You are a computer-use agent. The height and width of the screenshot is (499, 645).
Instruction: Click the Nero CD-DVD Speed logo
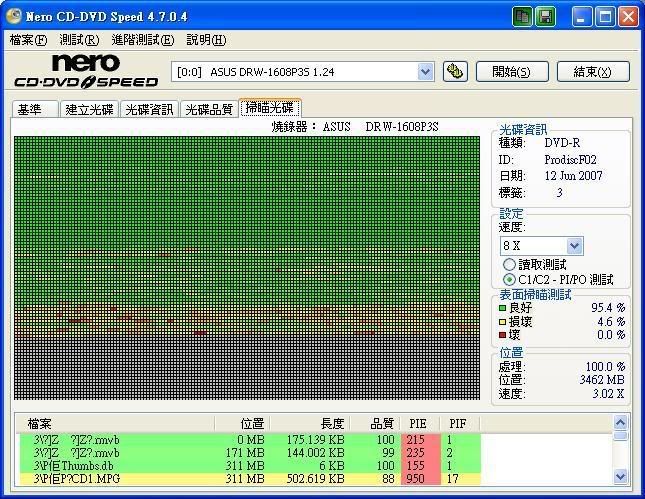coord(85,71)
